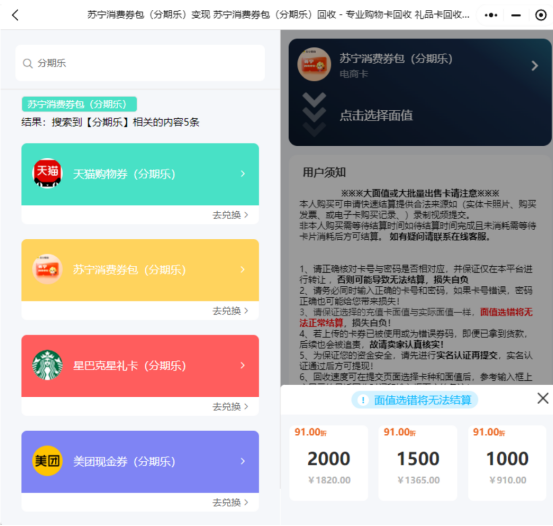Open 天猫购物券 (分期乐) card
This screenshot has height=526, width=553.
coord(140,174)
